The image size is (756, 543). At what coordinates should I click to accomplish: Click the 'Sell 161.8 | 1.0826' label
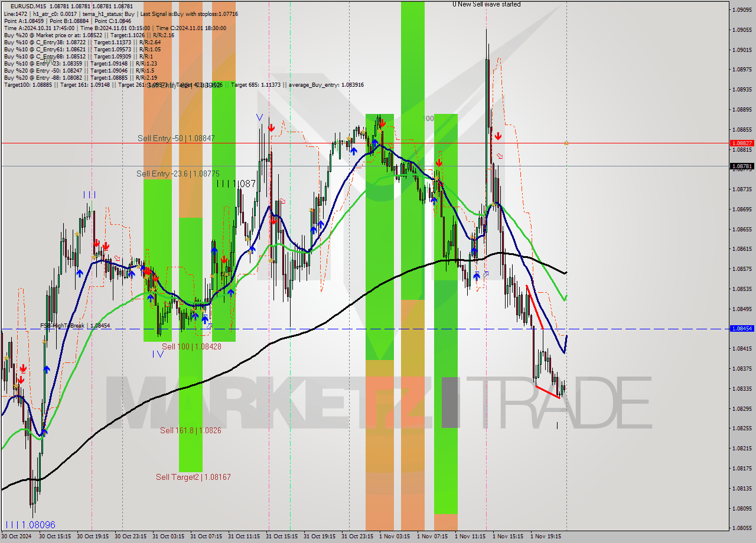[x=191, y=430]
